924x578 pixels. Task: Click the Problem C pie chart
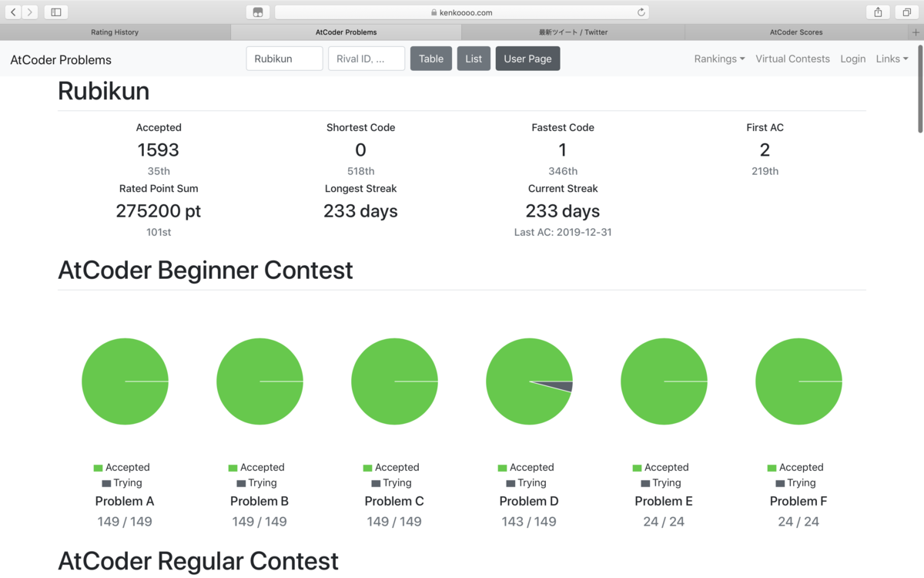[x=394, y=381]
